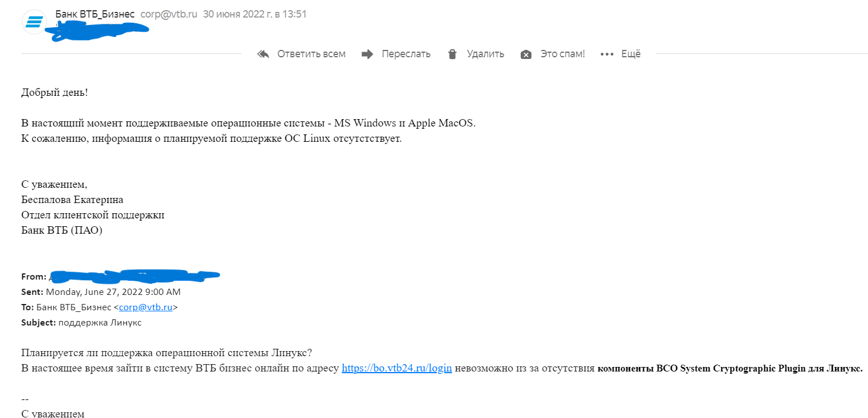The height and width of the screenshot is (418, 868).
Task: Click the three-dots more icon
Action: 607,54
